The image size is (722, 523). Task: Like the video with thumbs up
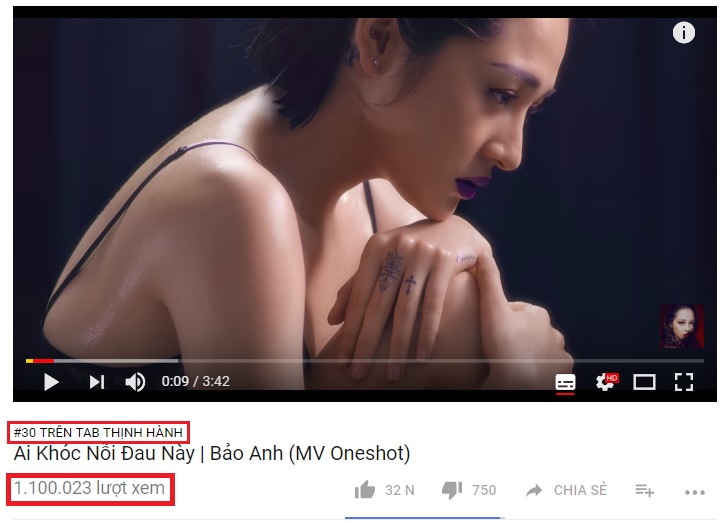coord(365,490)
